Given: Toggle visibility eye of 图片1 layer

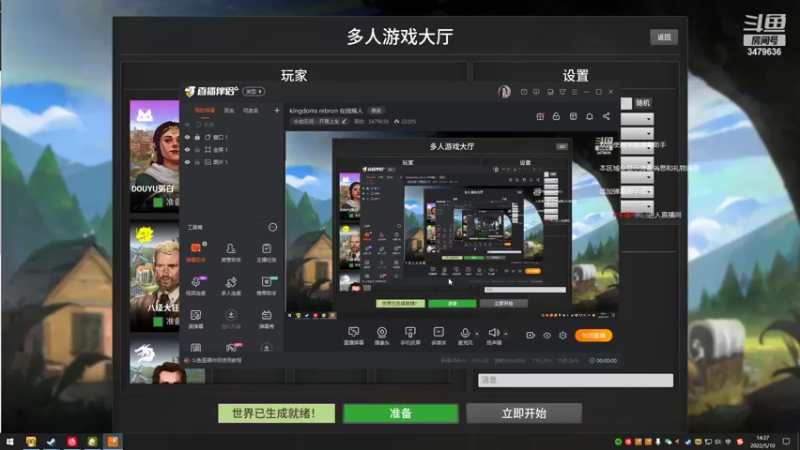Looking at the screenshot, I should point(187,162).
